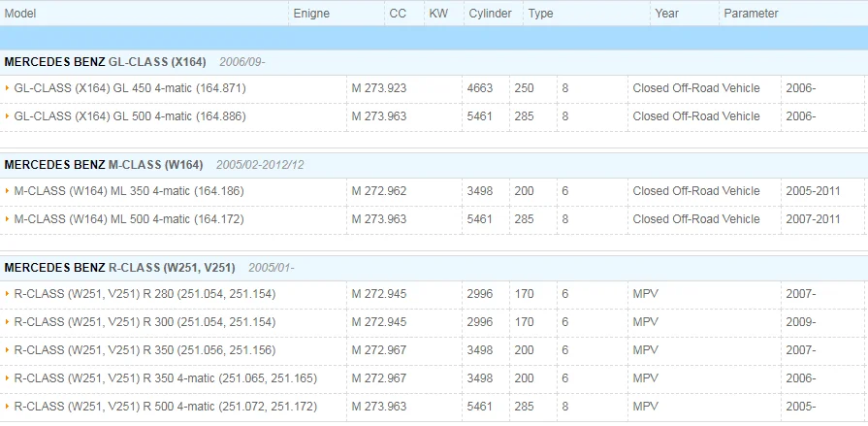The width and height of the screenshot is (868, 426).
Task: Click the KW column header
Action: [438, 14]
